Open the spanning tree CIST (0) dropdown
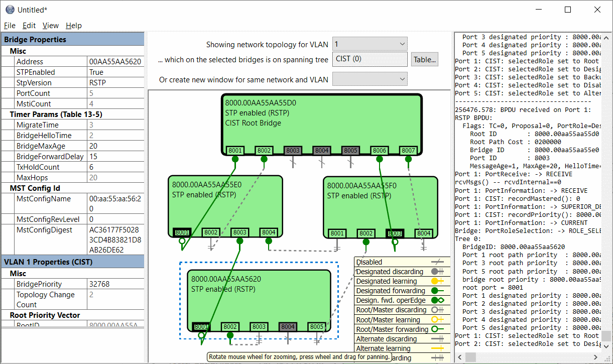Screen dimensions: 613x364 point(370,59)
